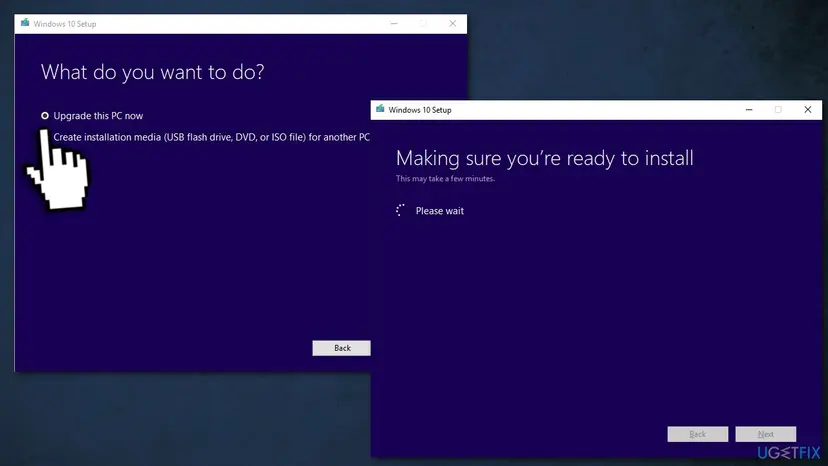Screen dimensions: 828x466
Task: Click the greyed Back button in the front Setup window
Action: pyautogui.click(x=698, y=434)
